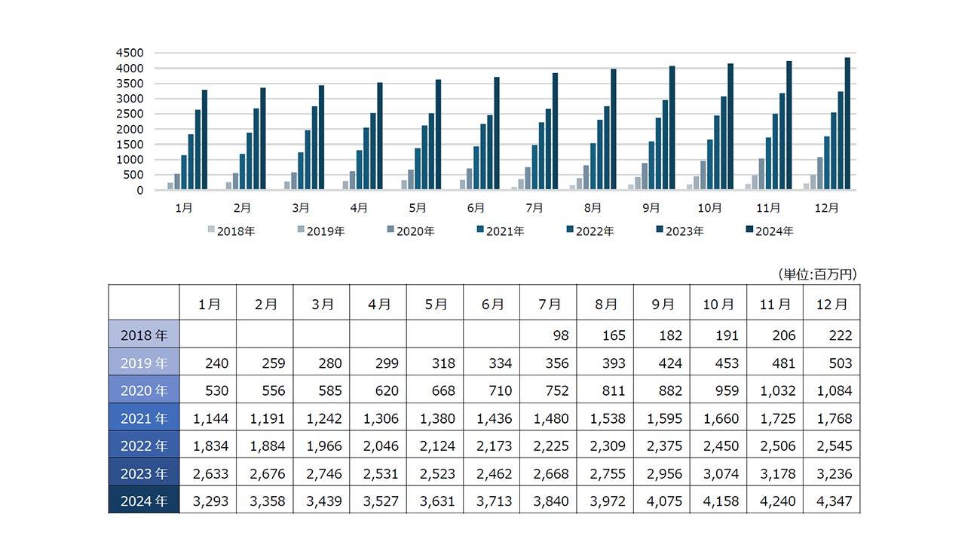Click the tallest bar in 12月 group
Viewport: 980px width, 551px height.
(847, 124)
